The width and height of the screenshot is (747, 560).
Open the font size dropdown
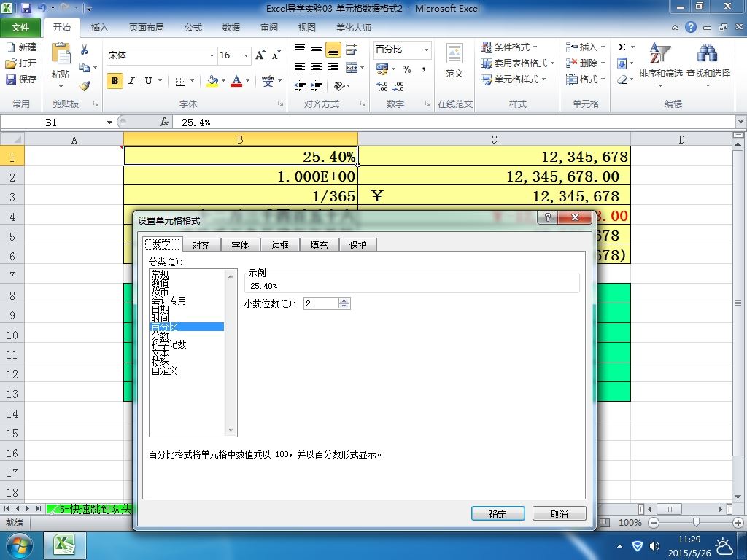[246, 55]
